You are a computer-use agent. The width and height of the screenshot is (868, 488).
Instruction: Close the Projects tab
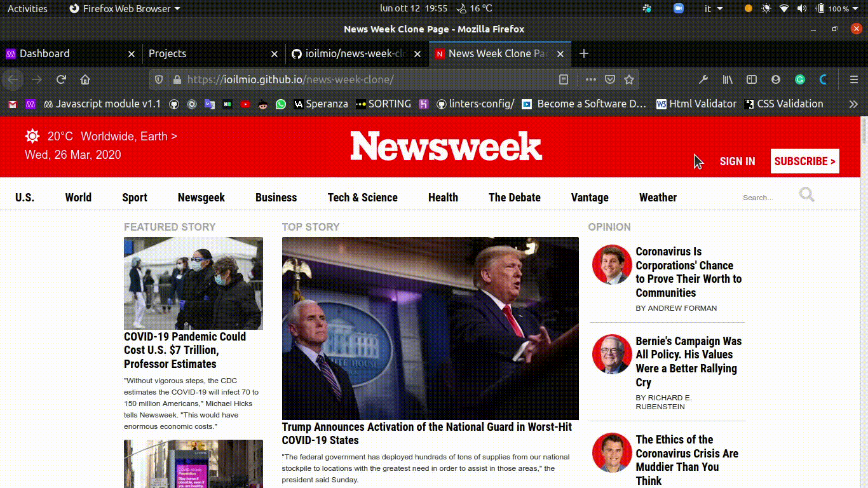coord(275,54)
